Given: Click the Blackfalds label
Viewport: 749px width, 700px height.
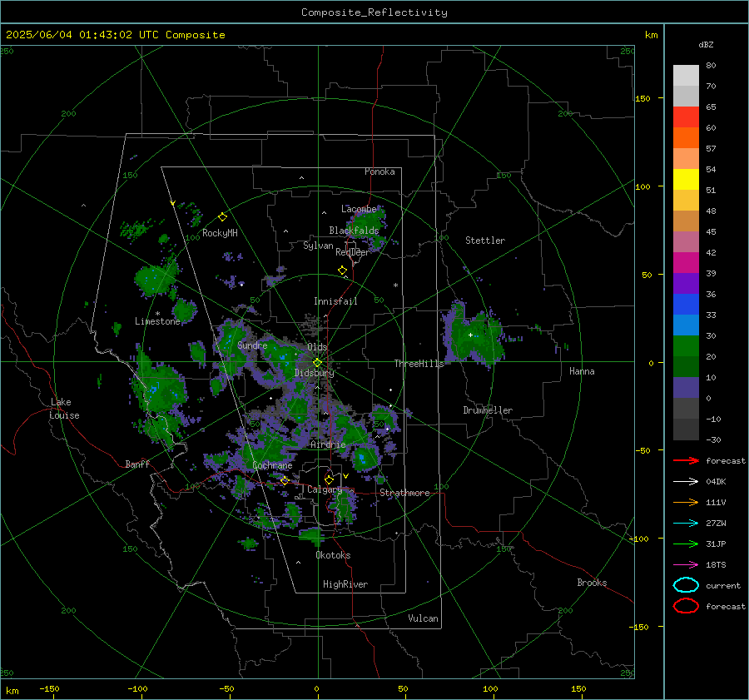Looking at the screenshot, I should coord(354,231).
